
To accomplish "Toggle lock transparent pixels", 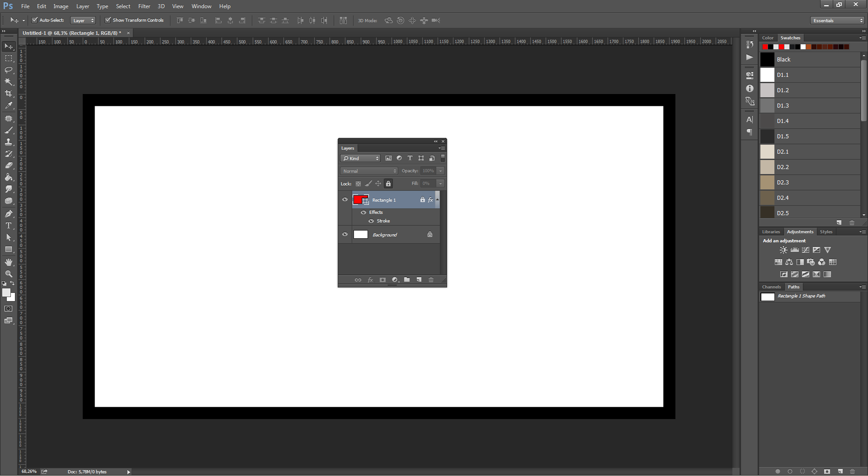I will [x=358, y=184].
